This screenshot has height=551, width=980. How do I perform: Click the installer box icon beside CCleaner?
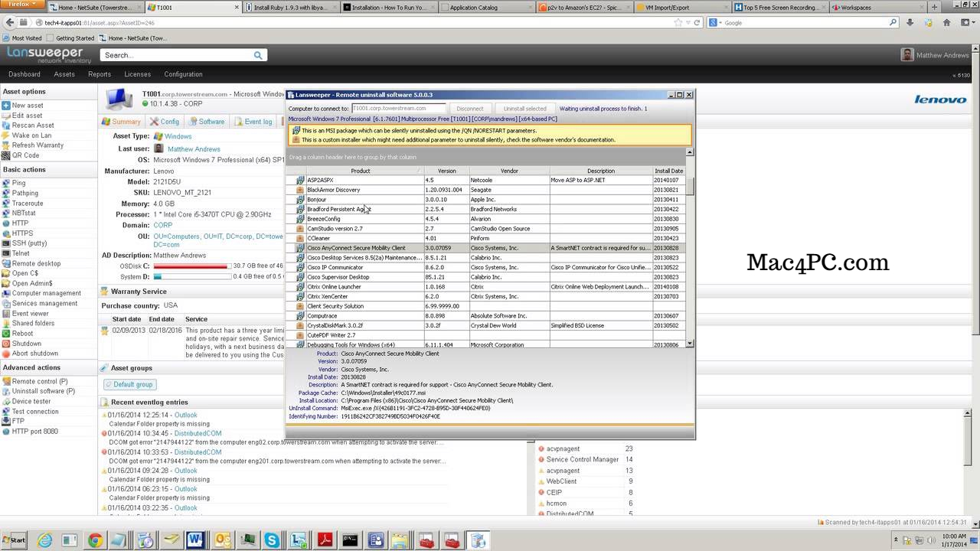coord(300,238)
